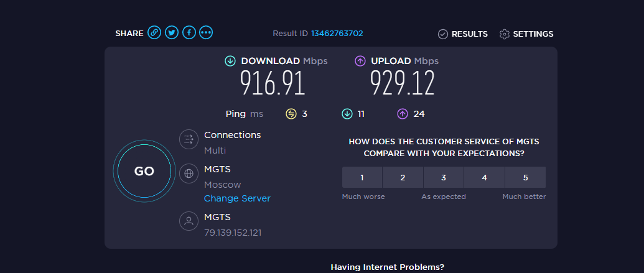Click the download arrow icon

pyautogui.click(x=230, y=61)
